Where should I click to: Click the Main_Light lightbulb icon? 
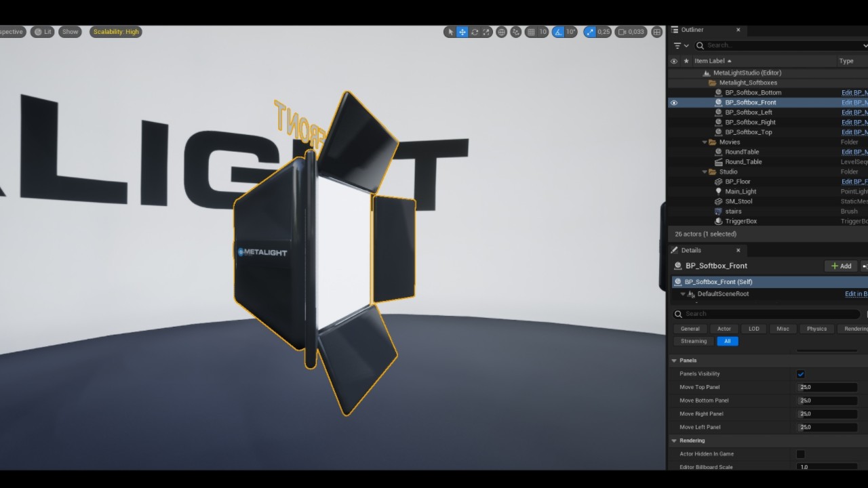(719, 192)
